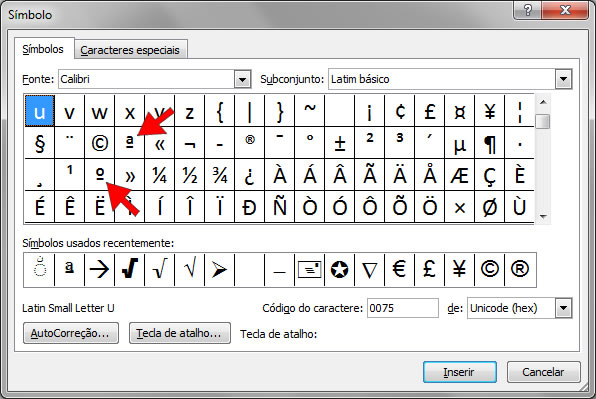Pick the copyright © in the recently used row
This screenshot has width=596, height=399.
(490, 269)
